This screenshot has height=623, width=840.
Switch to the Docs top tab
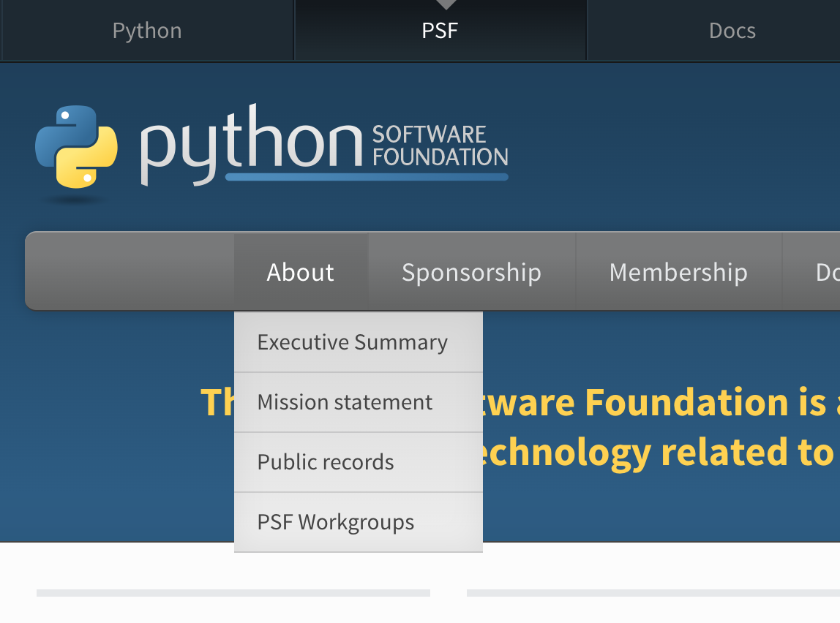click(x=732, y=31)
